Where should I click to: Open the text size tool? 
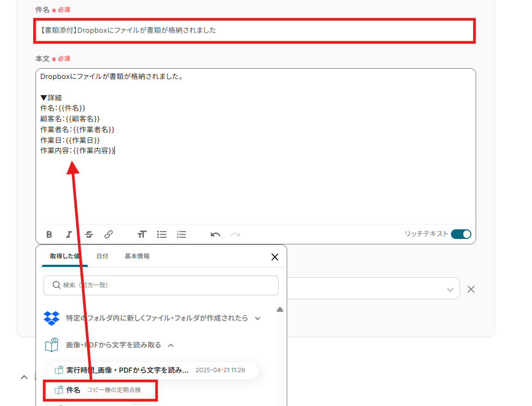coord(142,234)
